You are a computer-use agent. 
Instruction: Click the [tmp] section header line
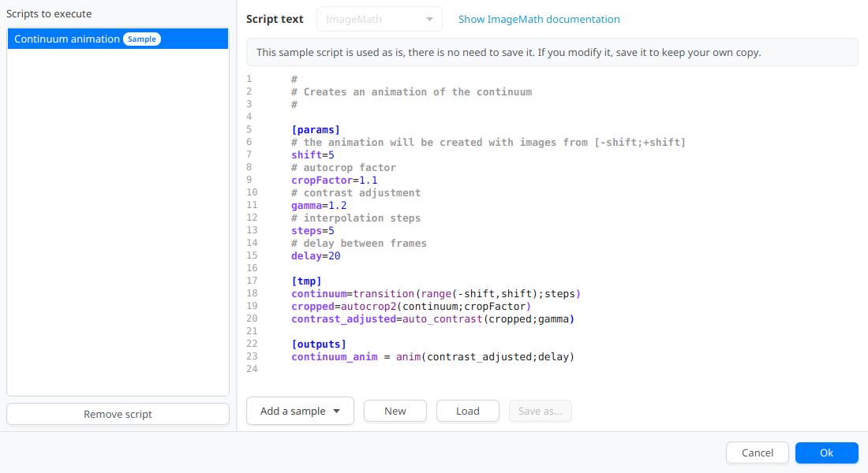click(306, 281)
